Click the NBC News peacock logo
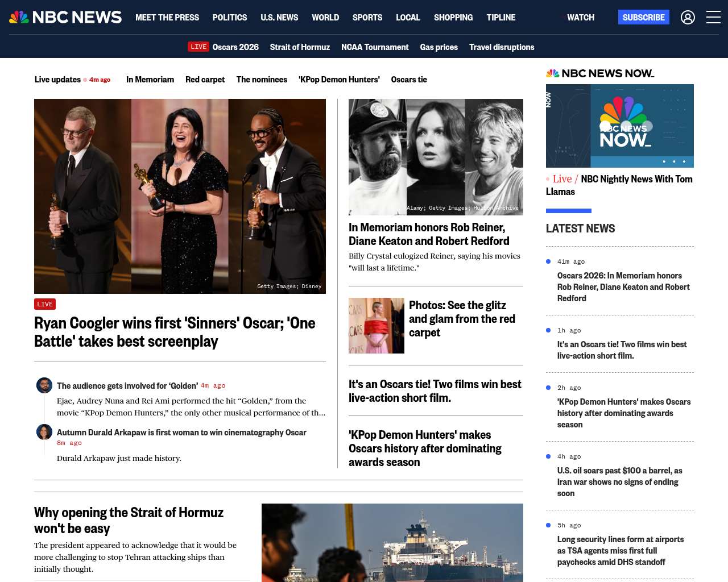Image resolution: width=728 pixels, height=582 pixels. 65,17
